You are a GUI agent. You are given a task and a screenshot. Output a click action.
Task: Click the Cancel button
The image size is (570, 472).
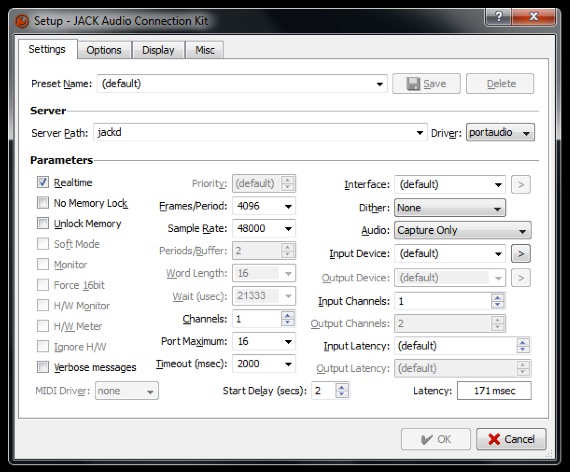click(511, 439)
